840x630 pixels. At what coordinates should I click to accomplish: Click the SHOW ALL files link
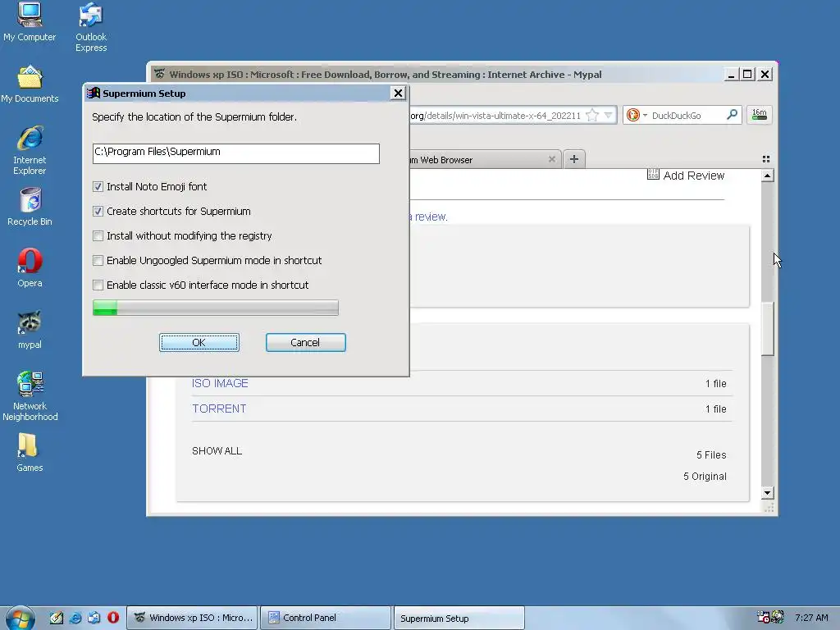[x=217, y=451]
